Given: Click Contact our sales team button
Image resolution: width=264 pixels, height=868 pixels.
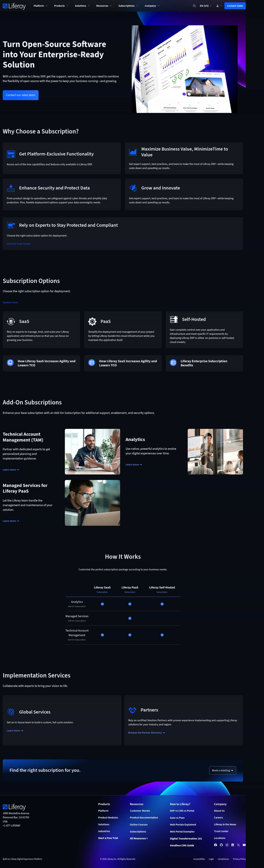Looking at the screenshot, I should click(x=20, y=95).
